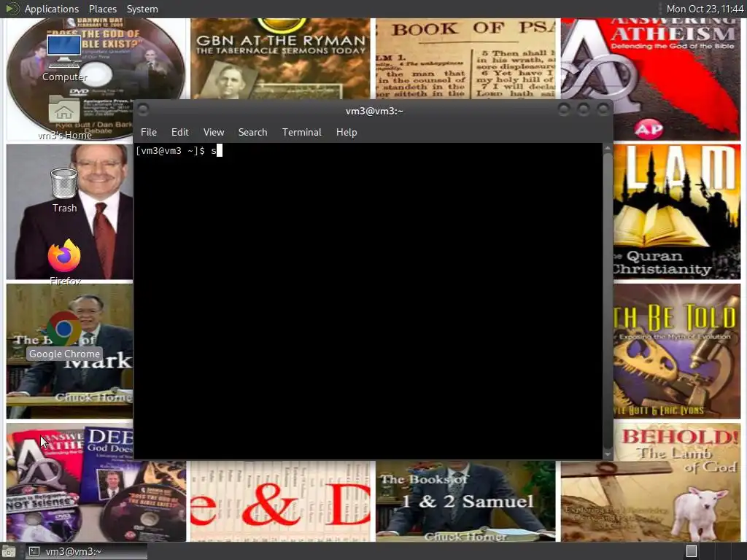Click the workspace switcher box in bottom panel
747x560 pixels.
coord(692,551)
